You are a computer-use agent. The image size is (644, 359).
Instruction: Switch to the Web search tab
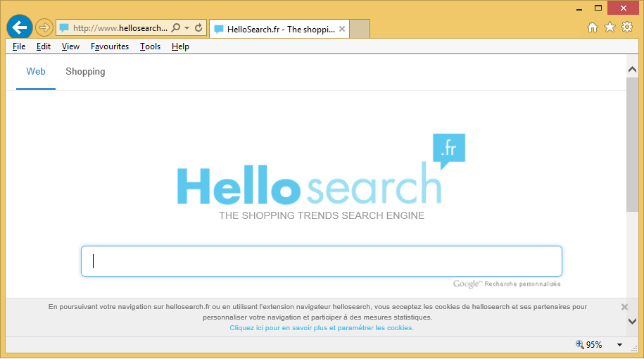tap(36, 72)
